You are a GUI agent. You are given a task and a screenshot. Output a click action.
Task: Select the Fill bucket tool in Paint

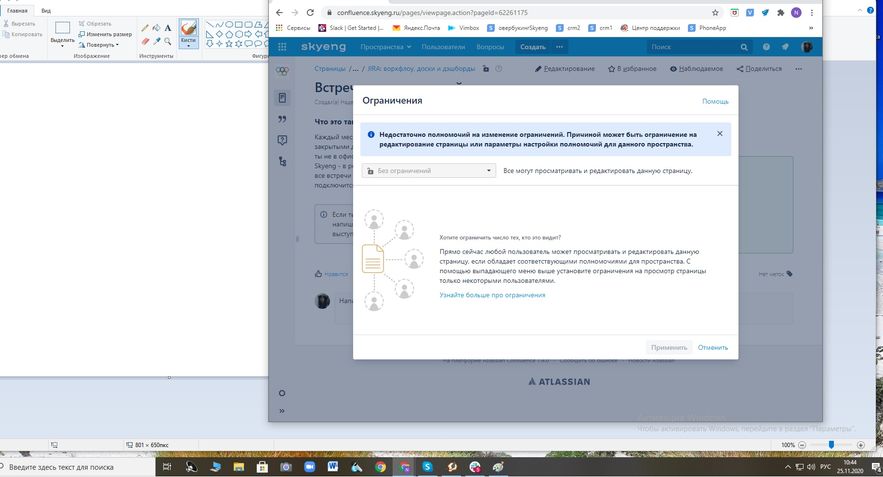tap(157, 28)
